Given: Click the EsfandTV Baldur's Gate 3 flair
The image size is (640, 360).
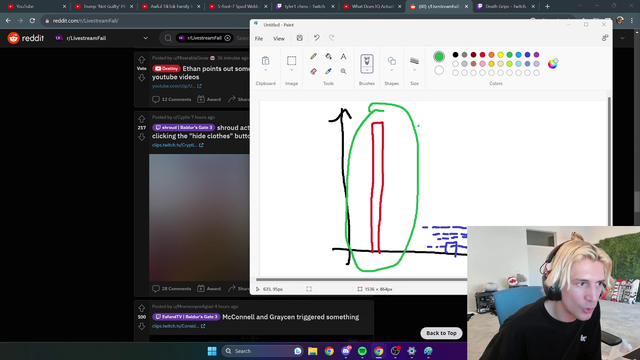Looking at the screenshot, I should (x=186, y=317).
